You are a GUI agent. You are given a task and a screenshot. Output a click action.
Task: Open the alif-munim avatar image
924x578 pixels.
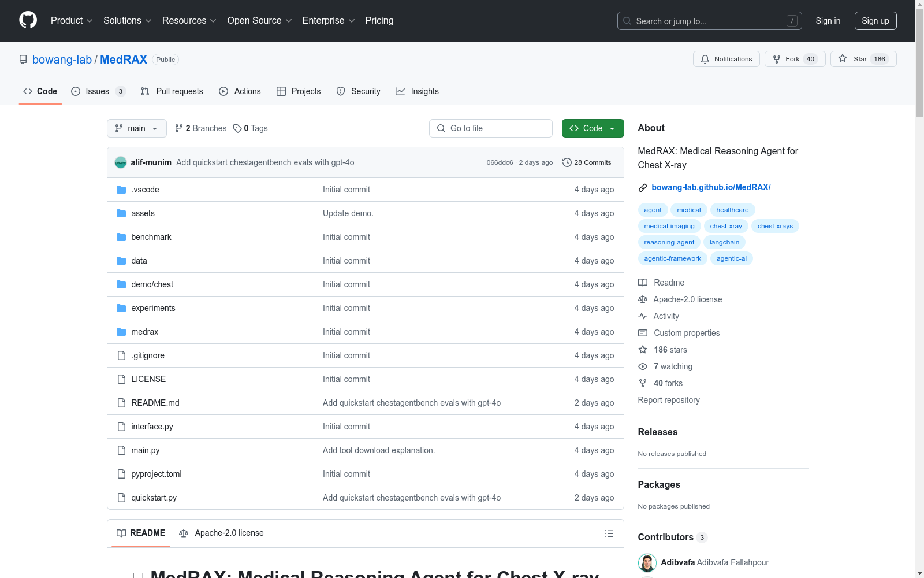click(121, 162)
